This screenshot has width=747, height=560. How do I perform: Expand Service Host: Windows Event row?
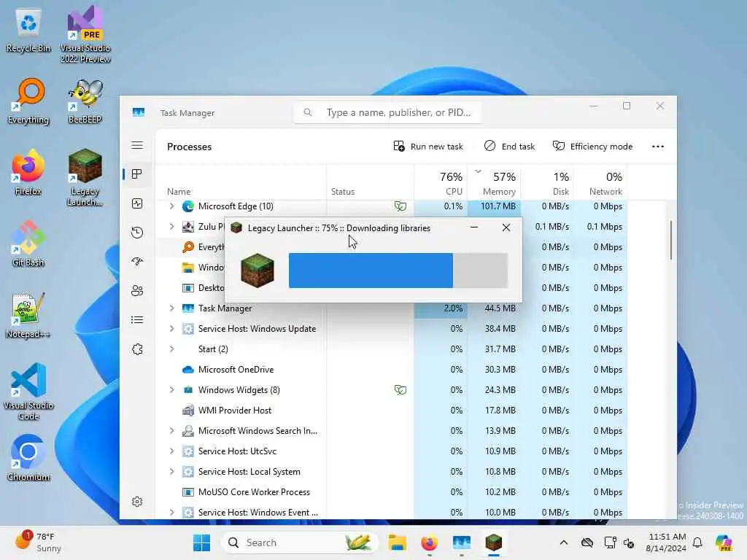171,513
